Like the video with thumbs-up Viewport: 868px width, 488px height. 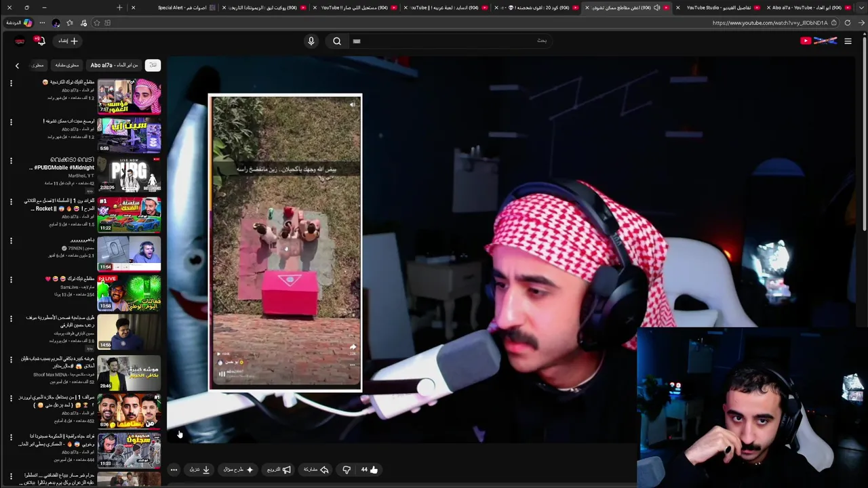[370, 470]
